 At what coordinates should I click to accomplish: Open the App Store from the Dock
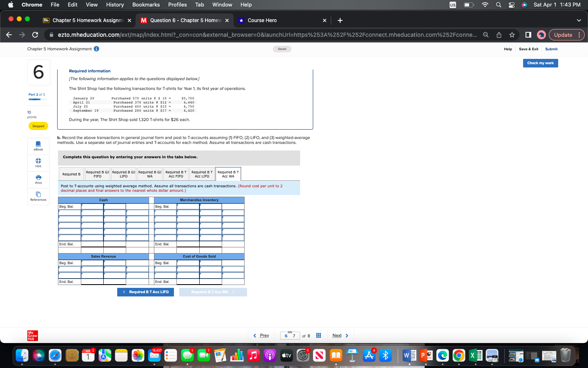tap(369, 355)
